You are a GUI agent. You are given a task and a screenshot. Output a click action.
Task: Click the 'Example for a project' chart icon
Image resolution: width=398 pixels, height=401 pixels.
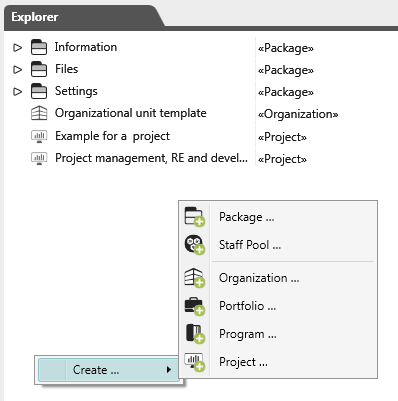tap(39, 136)
